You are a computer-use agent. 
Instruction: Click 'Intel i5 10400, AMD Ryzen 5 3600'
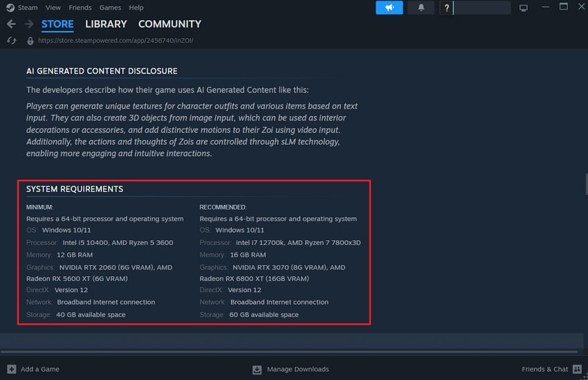[118, 243]
